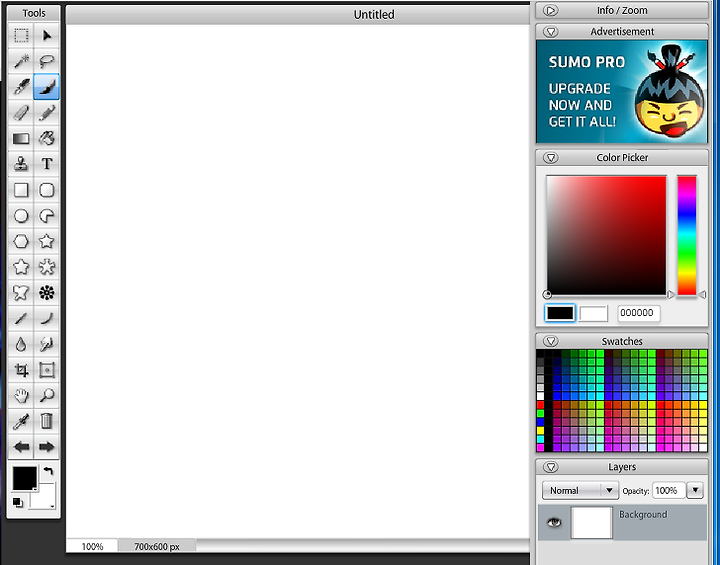This screenshot has height=565, width=720.
Task: Click in the saturation-brightness color field
Action: (x=606, y=235)
